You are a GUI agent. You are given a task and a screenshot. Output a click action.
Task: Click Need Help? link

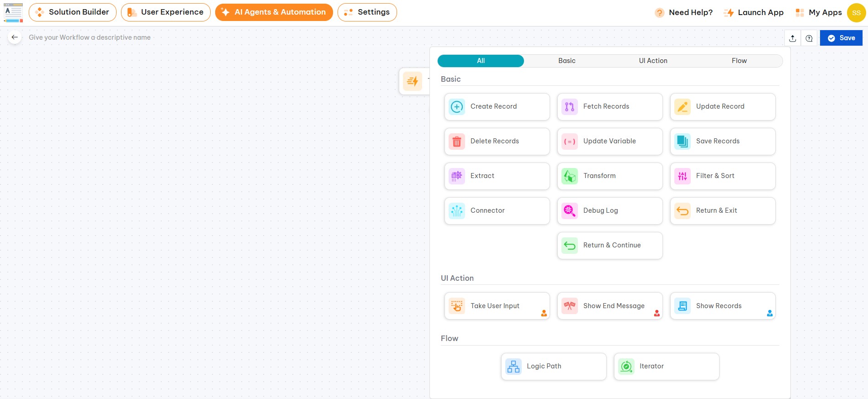[684, 13]
